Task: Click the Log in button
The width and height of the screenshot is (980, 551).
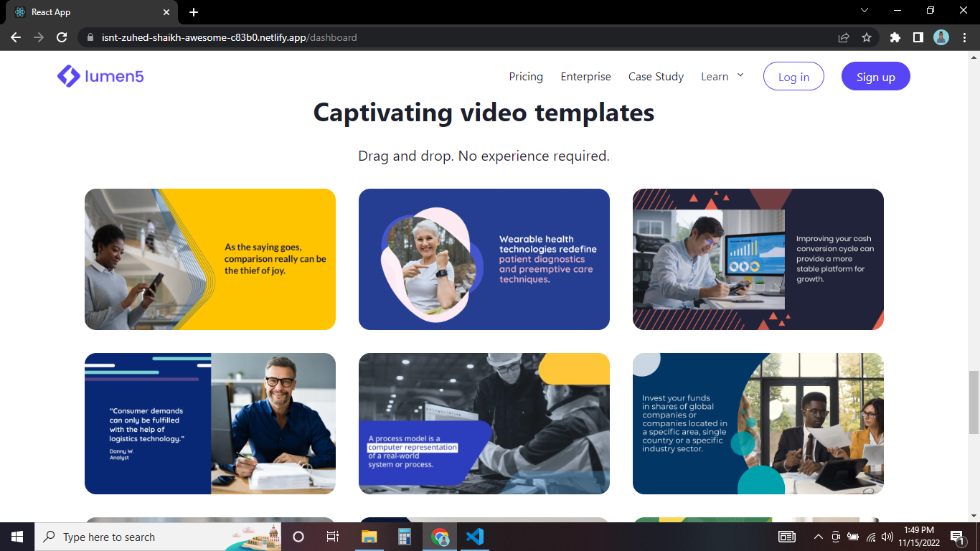Action: click(793, 77)
